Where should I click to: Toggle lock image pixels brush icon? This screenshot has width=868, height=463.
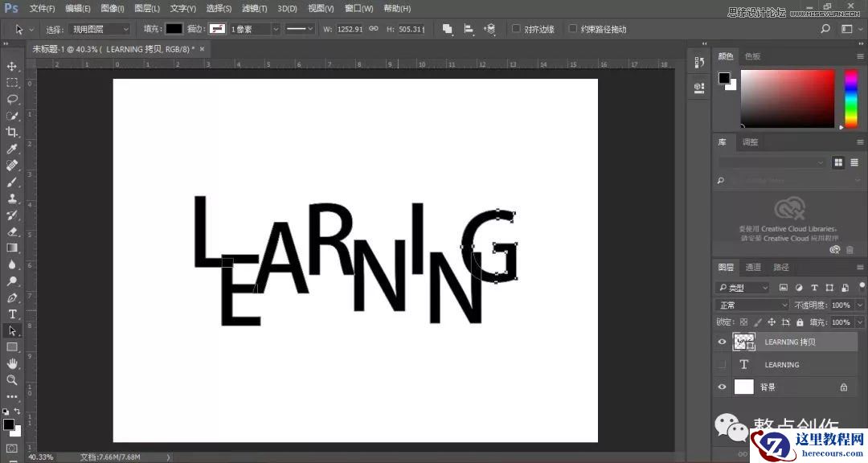(758, 322)
